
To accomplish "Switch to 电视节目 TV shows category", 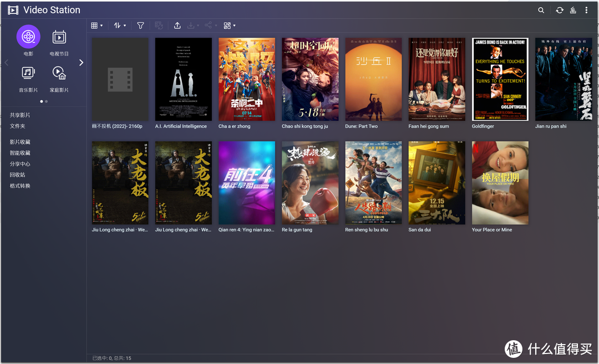I will coord(59,37).
